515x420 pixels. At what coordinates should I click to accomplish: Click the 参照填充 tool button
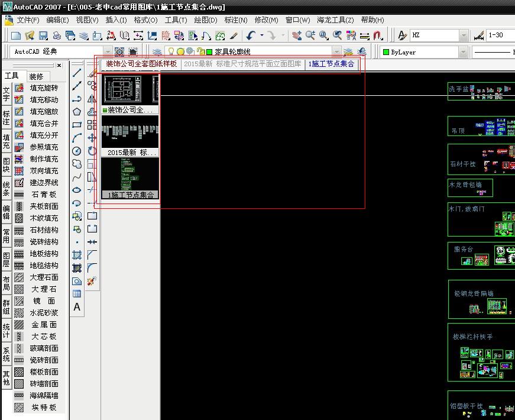pos(37,147)
